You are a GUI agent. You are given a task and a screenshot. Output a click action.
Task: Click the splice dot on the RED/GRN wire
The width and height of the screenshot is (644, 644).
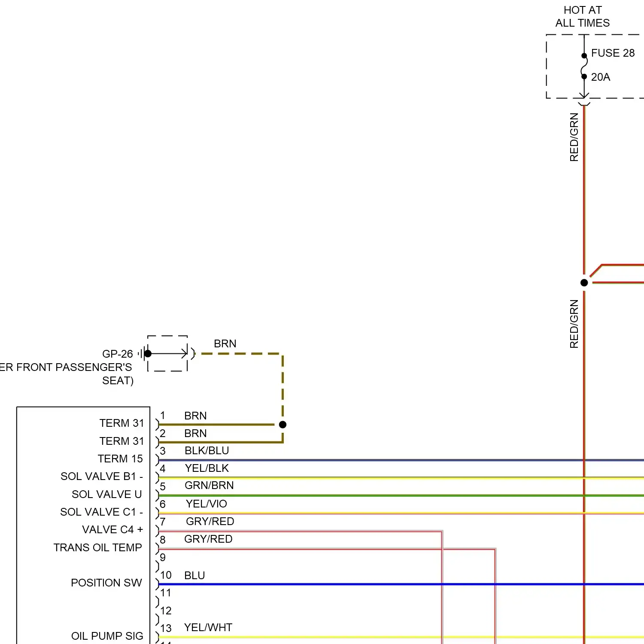[x=584, y=283]
